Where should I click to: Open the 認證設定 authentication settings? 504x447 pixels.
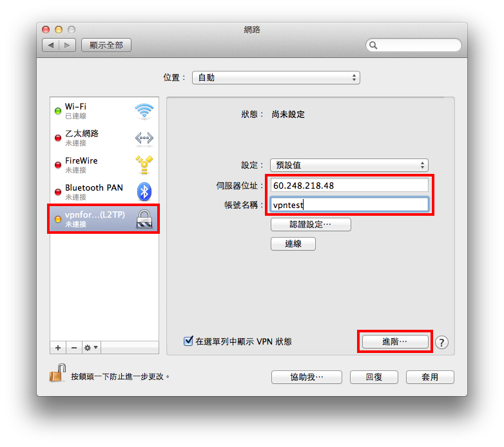[311, 224]
